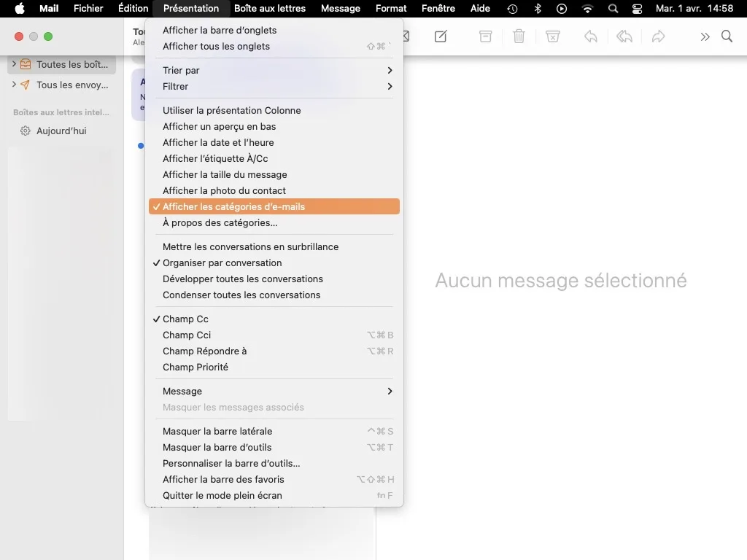Select Aujourd'hui smart mailbox
The width and height of the screenshot is (747, 560).
tap(61, 131)
